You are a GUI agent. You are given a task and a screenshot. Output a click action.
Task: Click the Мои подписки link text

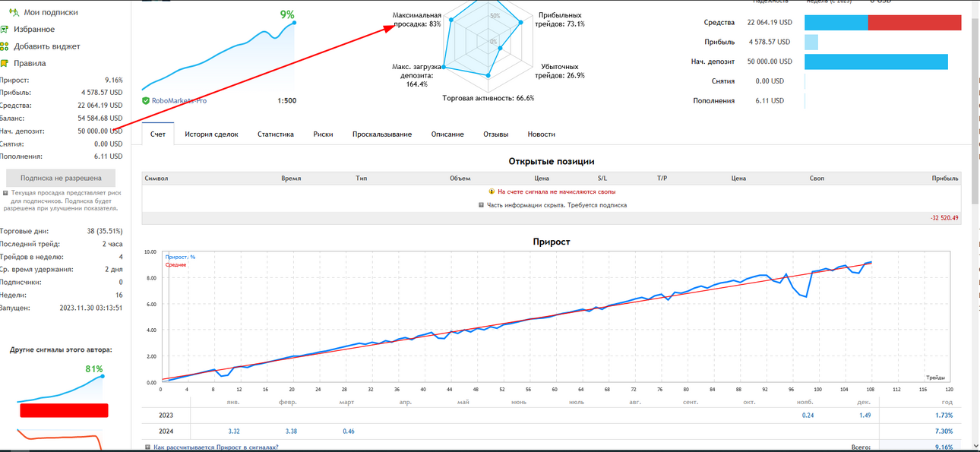(51, 12)
